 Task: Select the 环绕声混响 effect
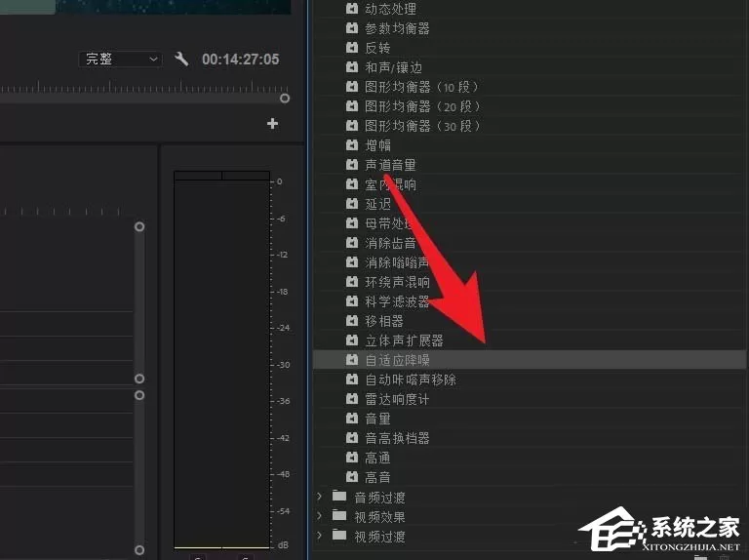398,282
